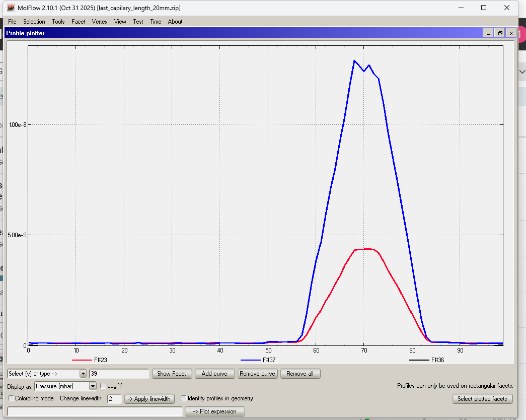
Task: Expand the Display as Pressure (mbar) dropdown
Action: pyautogui.click(x=92, y=386)
